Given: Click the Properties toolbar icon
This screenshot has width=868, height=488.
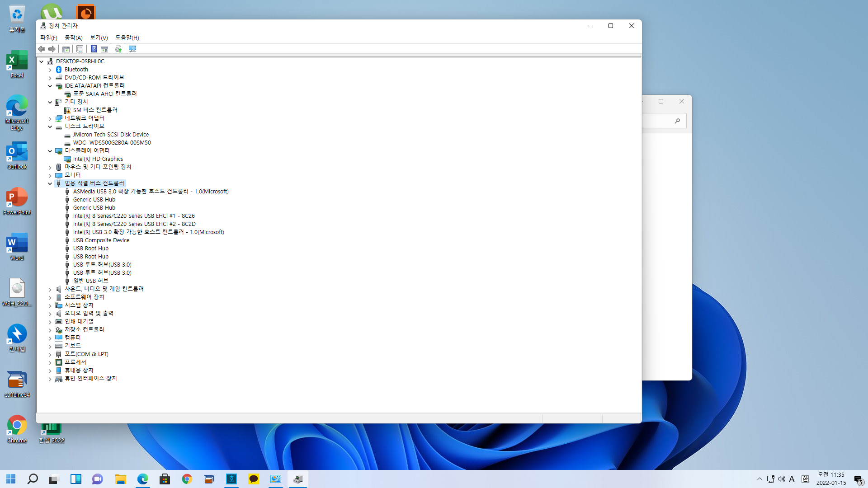Looking at the screenshot, I should tap(80, 49).
